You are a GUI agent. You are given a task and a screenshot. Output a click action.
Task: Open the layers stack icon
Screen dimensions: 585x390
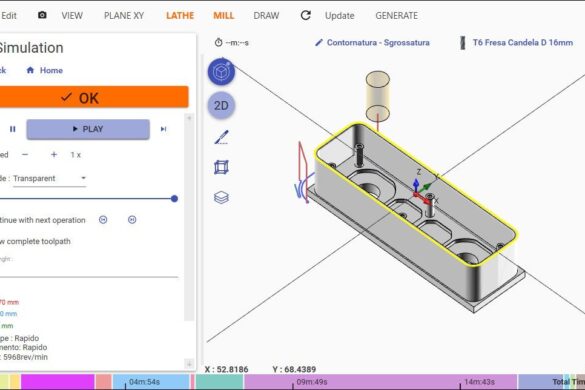221,197
